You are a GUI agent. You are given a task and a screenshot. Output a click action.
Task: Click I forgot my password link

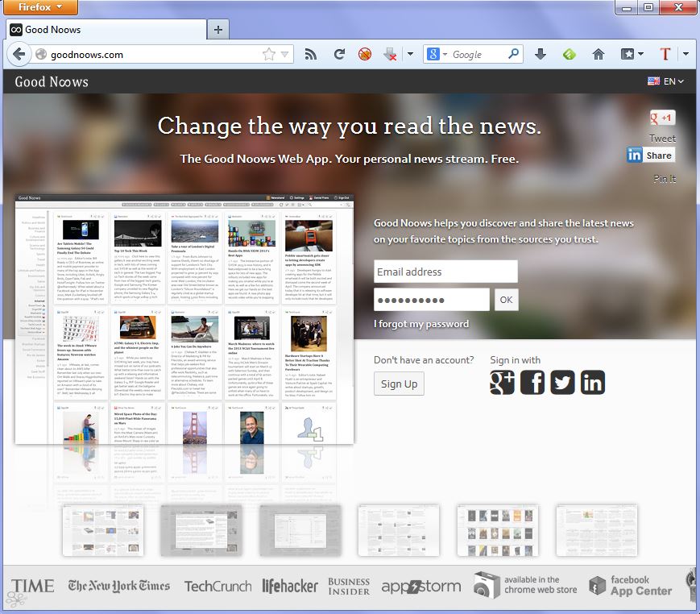(x=421, y=324)
